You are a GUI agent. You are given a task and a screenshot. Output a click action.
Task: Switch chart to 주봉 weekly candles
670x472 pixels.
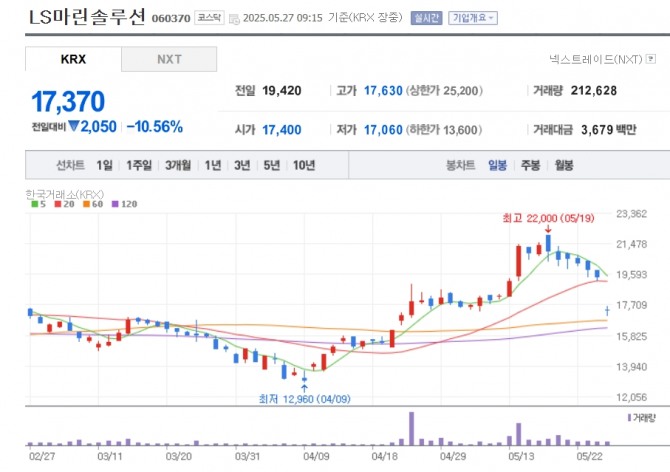[531, 165]
